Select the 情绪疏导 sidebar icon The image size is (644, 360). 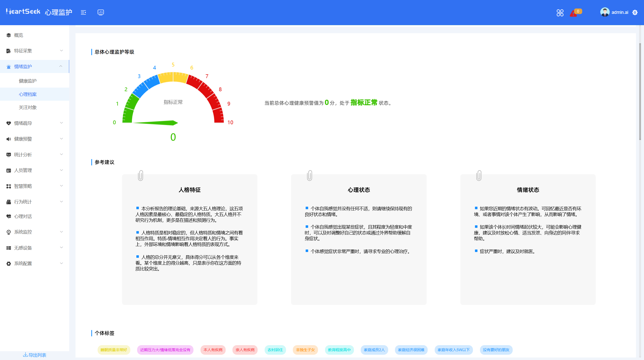click(x=8, y=123)
